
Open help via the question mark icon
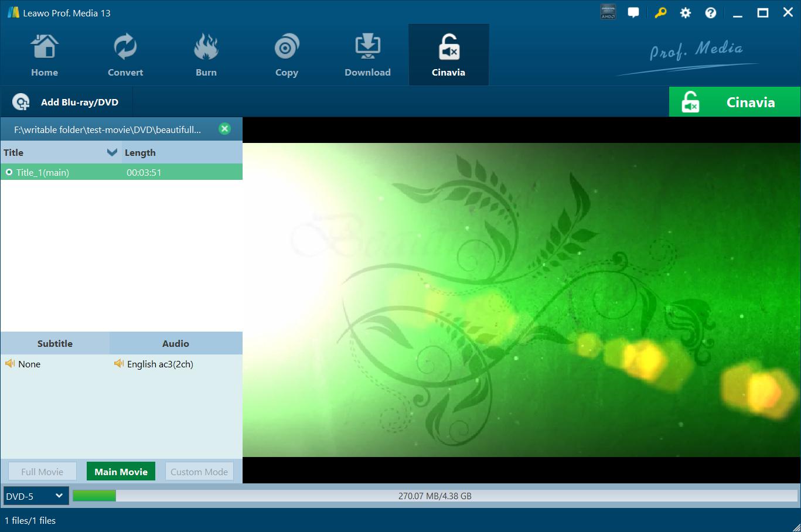(x=711, y=12)
